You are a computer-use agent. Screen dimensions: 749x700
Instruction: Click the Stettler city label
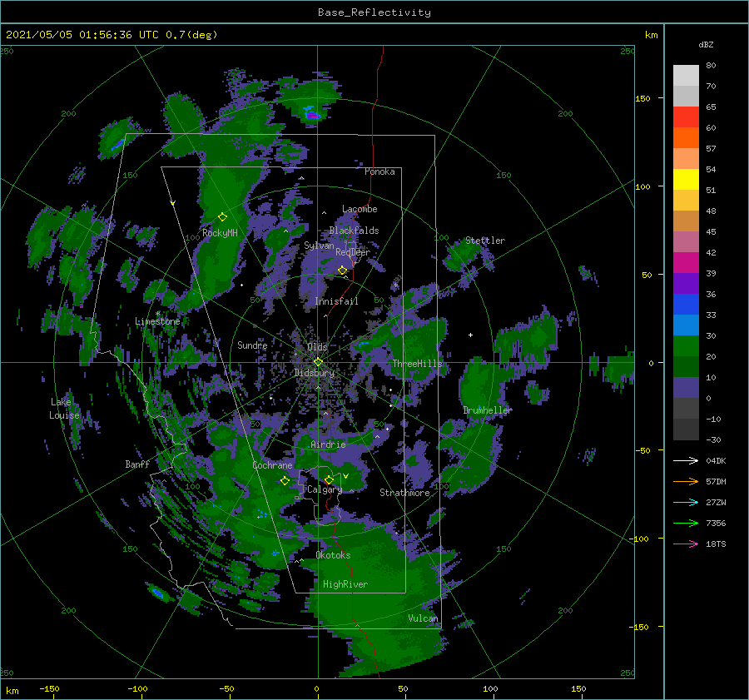(485, 241)
